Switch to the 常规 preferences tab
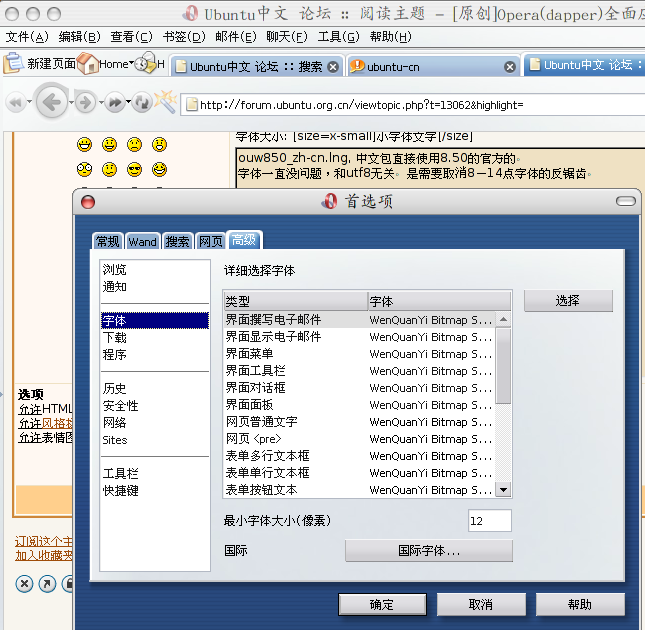The width and height of the screenshot is (645, 630). click(108, 241)
